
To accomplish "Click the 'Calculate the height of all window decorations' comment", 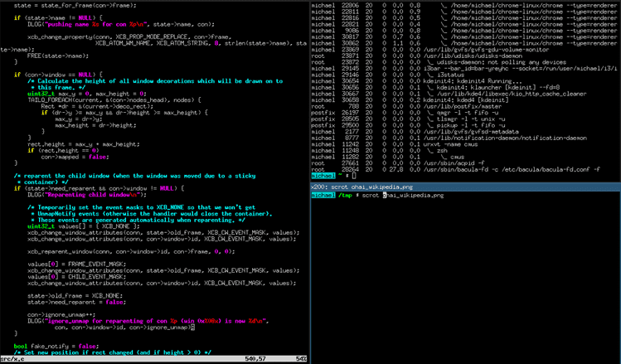I will point(155,80).
